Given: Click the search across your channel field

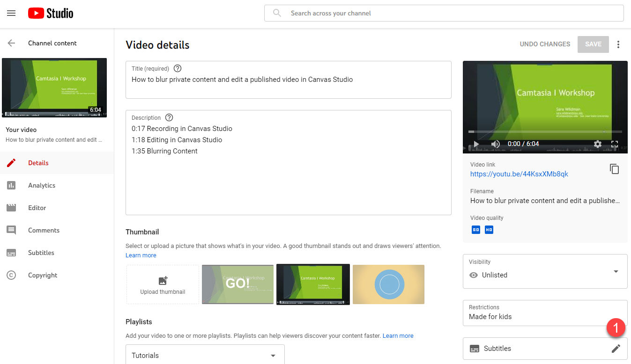Looking at the screenshot, I should click(x=444, y=13).
